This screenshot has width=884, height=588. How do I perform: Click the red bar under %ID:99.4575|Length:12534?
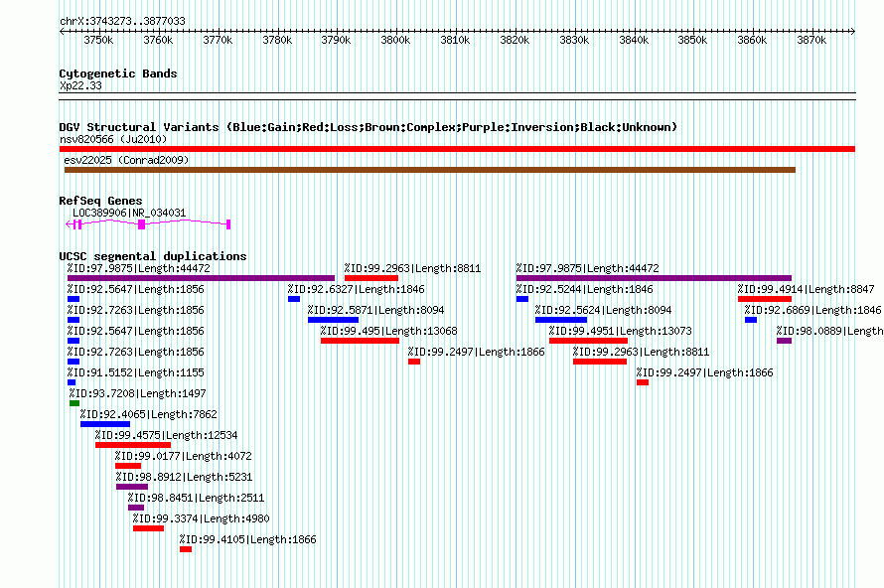[x=133, y=445]
